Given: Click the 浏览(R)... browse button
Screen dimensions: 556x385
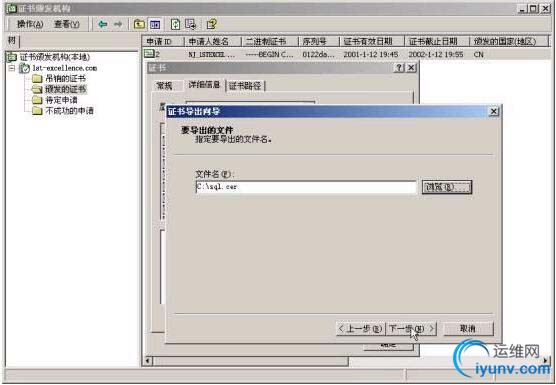Looking at the screenshot, I should pos(447,187).
